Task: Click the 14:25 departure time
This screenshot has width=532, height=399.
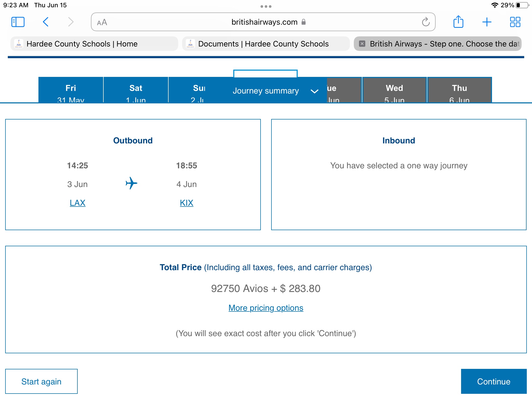Action: (77, 165)
